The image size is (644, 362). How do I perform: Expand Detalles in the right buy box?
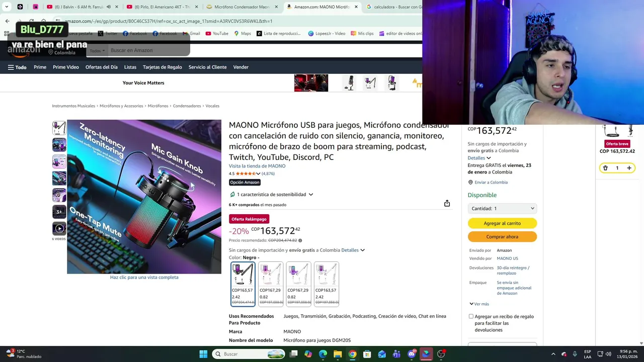tap(479, 158)
